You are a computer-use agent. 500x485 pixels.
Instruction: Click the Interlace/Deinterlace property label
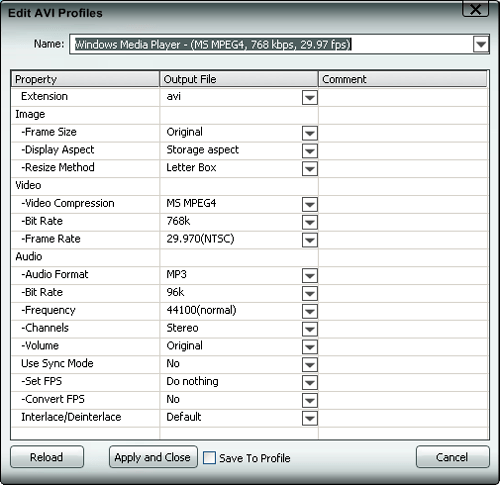(x=71, y=417)
